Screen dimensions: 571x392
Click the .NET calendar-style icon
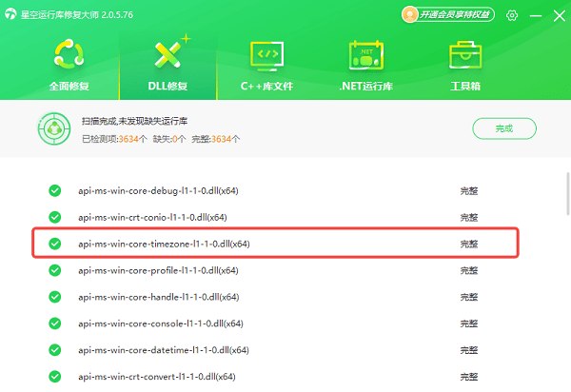(366, 54)
